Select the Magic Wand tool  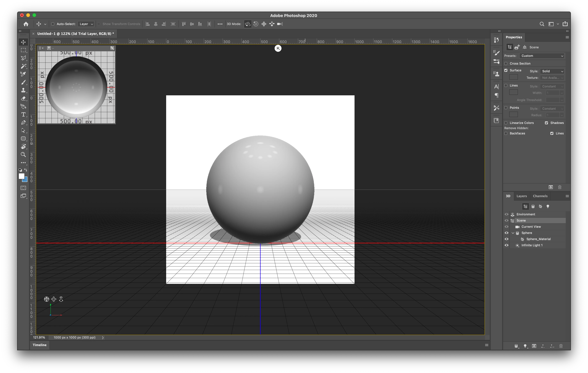tap(23, 66)
